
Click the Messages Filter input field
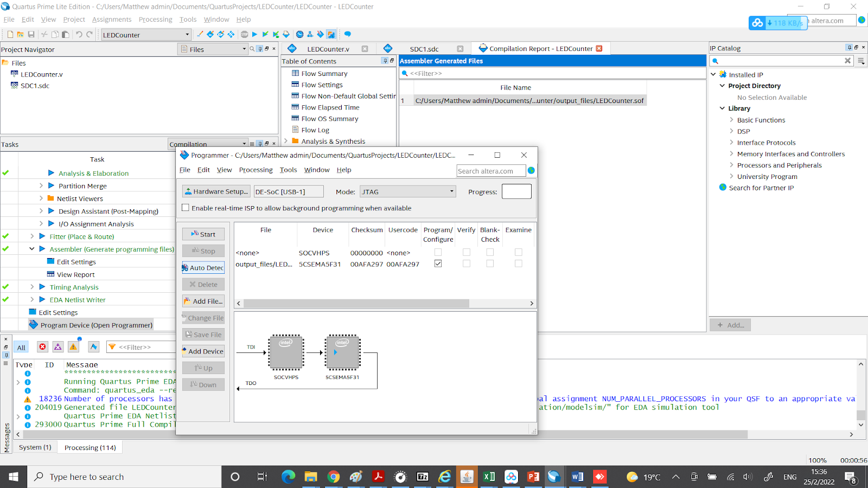point(141,347)
